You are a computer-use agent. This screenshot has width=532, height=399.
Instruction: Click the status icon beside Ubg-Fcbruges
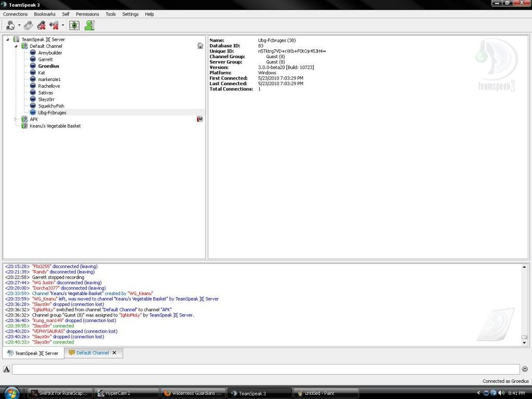33,112
